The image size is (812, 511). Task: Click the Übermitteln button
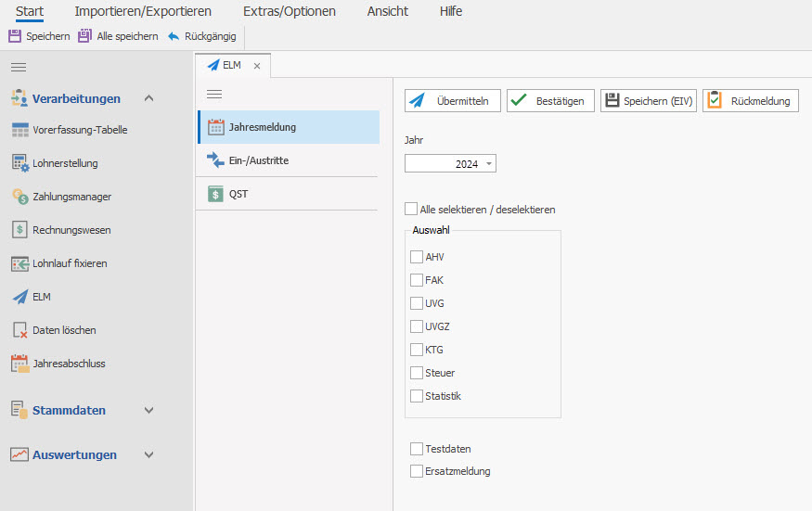click(x=453, y=100)
